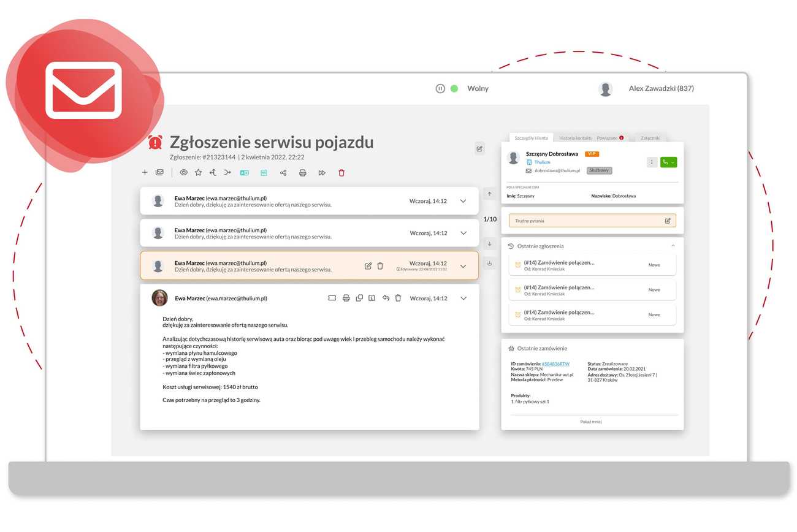Click the plus icon in ticket toolbar
Image resolution: width=797 pixels, height=532 pixels.
click(x=145, y=173)
